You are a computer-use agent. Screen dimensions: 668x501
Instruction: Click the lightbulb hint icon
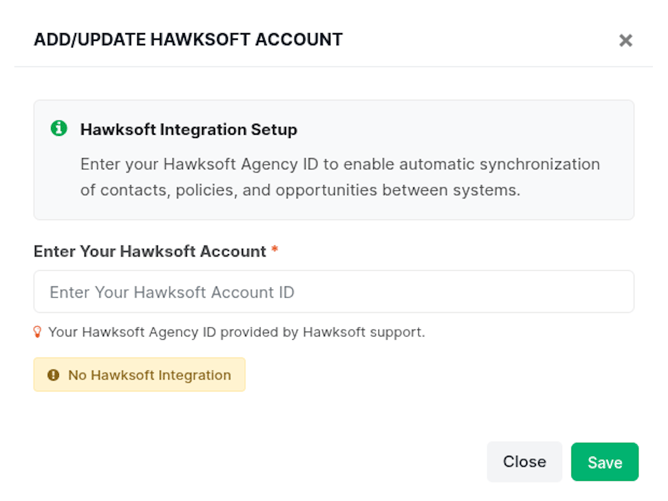coord(38,332)
